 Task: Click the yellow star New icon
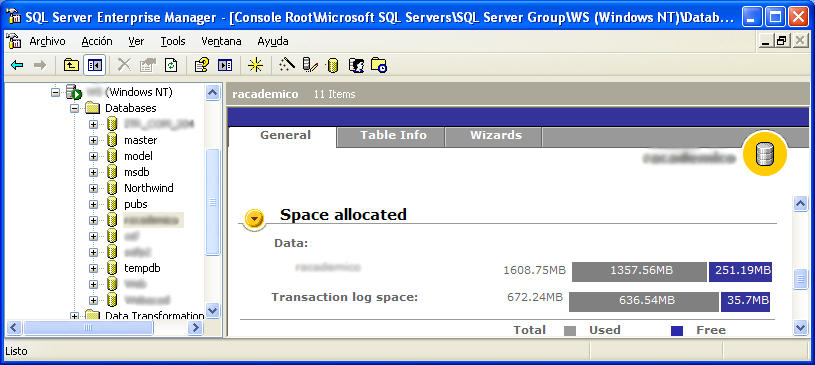click(x=255, y=65)
